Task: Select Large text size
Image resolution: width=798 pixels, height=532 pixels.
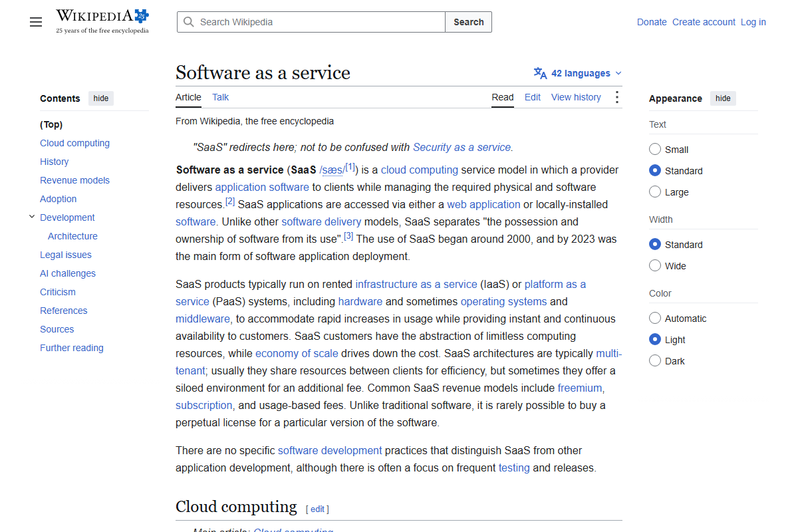Action: tap(655, 192)
